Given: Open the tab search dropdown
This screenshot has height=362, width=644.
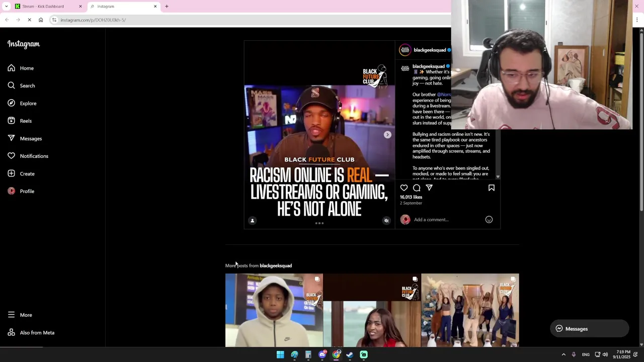Looking at the screenshot, I should (6, 7).
